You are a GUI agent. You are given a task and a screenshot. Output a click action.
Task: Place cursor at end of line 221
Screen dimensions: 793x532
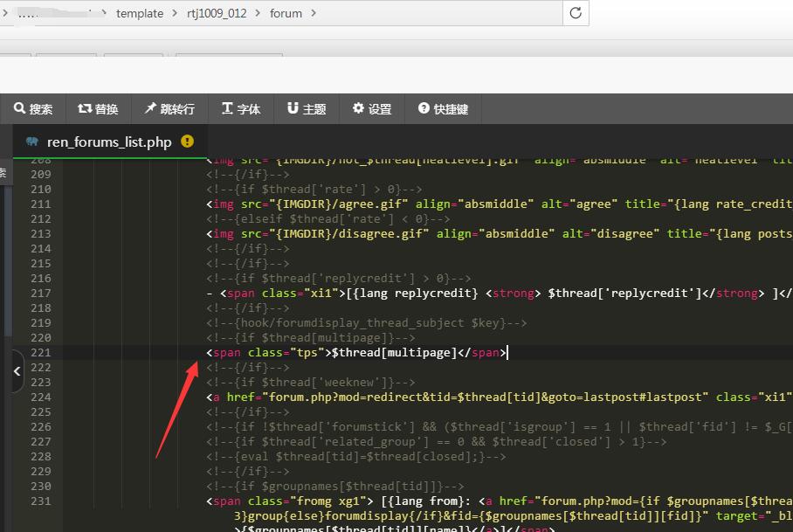pos(507,352)
